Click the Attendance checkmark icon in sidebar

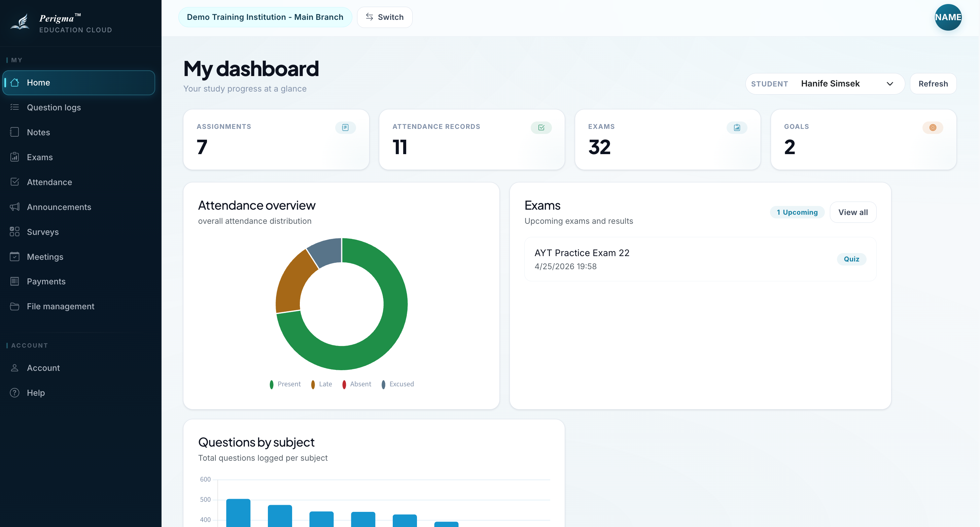point(14,182)
